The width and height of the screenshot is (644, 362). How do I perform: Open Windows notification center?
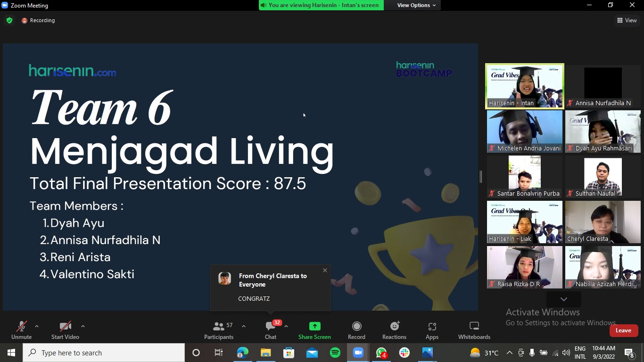click(629, 353)
